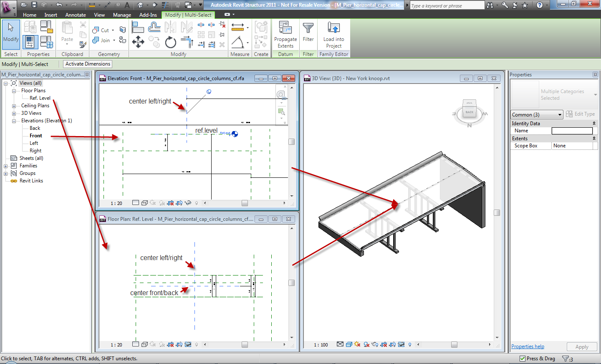Undo the last action in the quick access toolbar

pyautogui.click(x=59, y=5)
